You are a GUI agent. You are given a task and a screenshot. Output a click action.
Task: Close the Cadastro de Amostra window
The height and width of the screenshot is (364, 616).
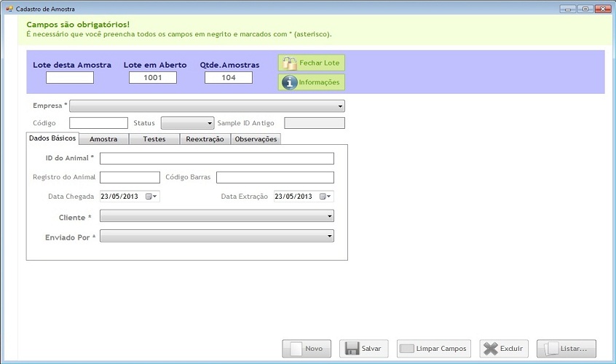click(x=603, y=9)
